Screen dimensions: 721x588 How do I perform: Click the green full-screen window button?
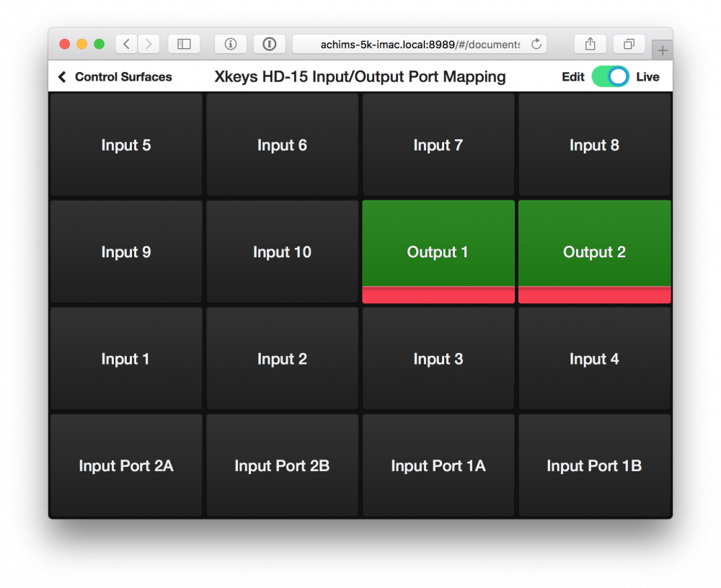pyautogui.click(x=99, y=44)
